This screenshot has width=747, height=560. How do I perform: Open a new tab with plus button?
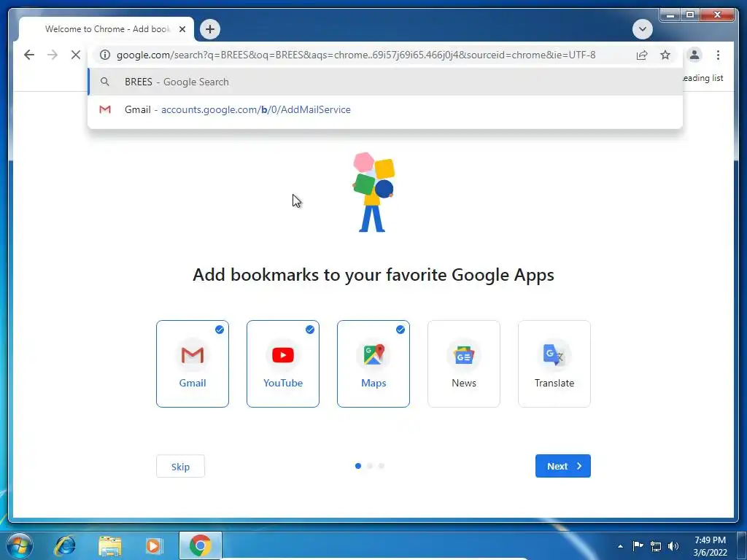[210, 29]
